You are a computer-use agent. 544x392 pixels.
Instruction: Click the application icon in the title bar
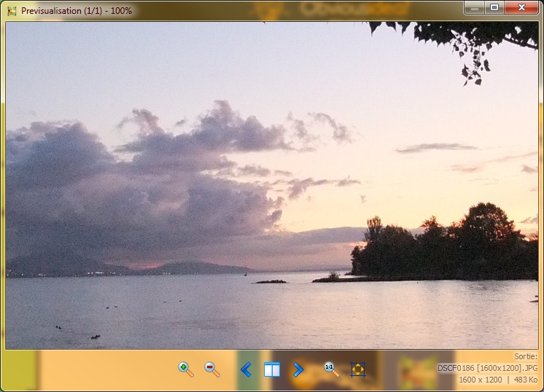(11, 10)
